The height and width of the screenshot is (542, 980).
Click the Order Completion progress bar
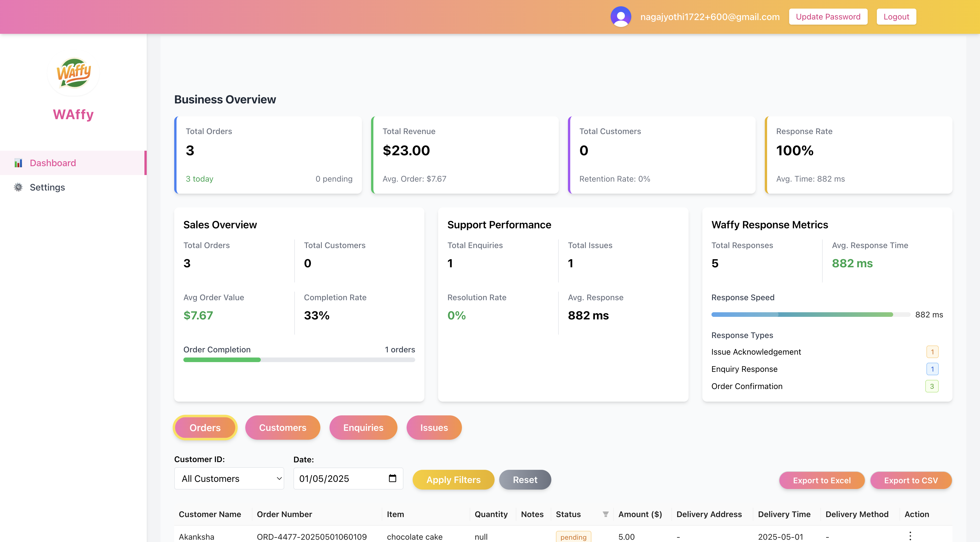299,360
